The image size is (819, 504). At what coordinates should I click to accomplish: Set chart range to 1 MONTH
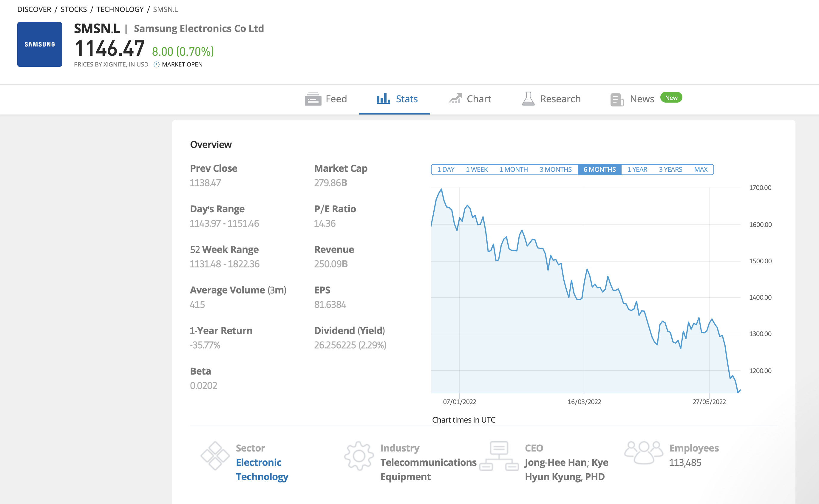pos(513,169)
